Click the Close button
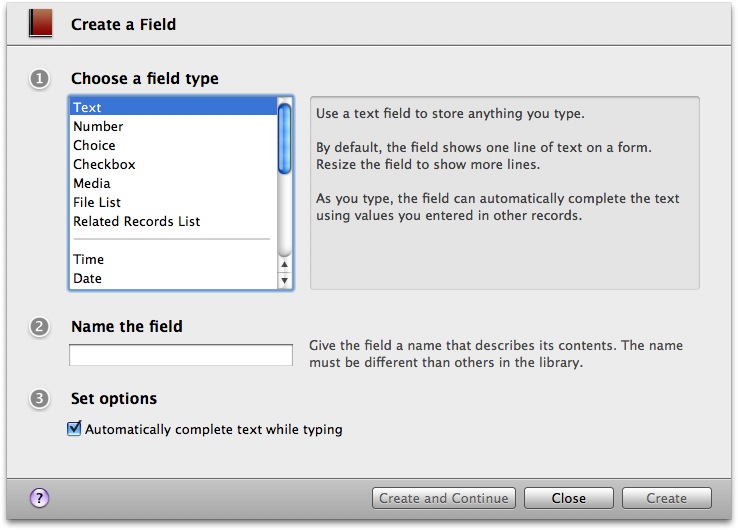Screen dimensions: 738x530 [x=569, y=498]
